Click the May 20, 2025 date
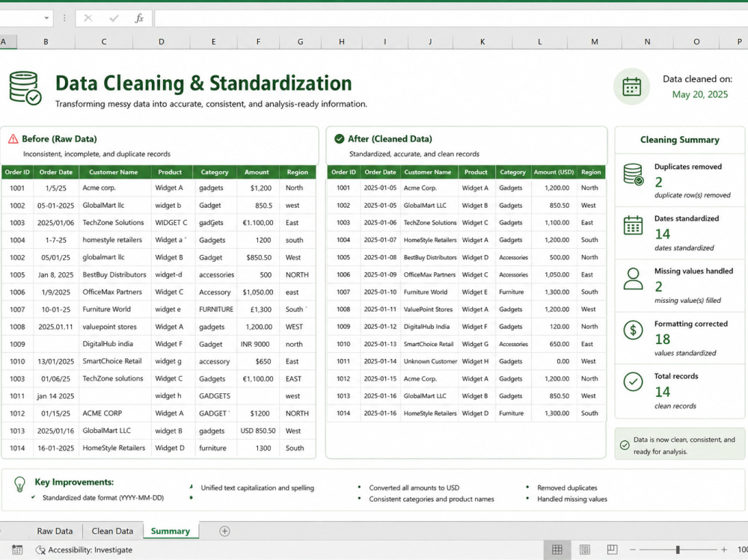748x560 pixels. tap(700, 94)
